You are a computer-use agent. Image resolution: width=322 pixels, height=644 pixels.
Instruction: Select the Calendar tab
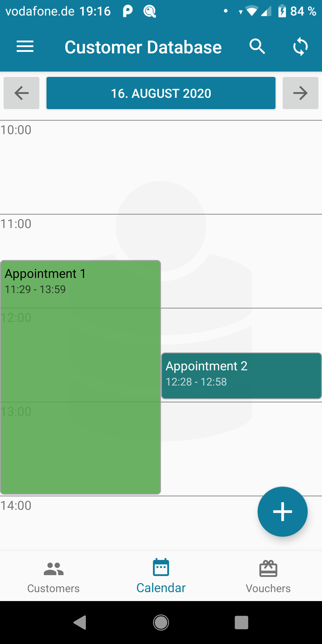[x=161, y=577]
